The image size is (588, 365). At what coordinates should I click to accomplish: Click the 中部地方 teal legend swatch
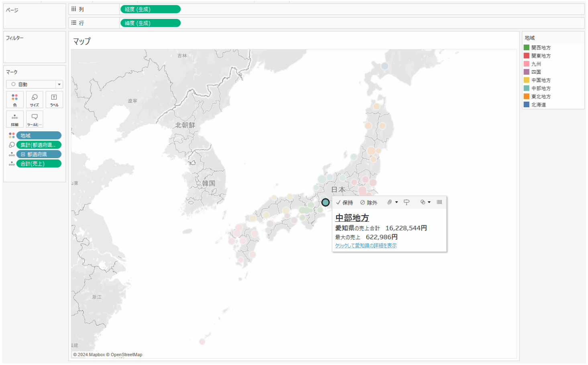point(526,88)
